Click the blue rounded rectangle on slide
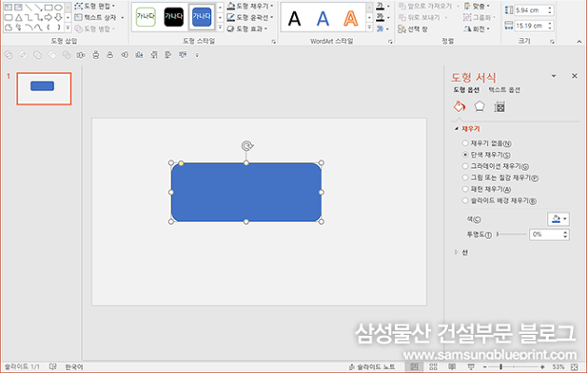This screenshot has width=588, height=373. [x=246, y=192]
